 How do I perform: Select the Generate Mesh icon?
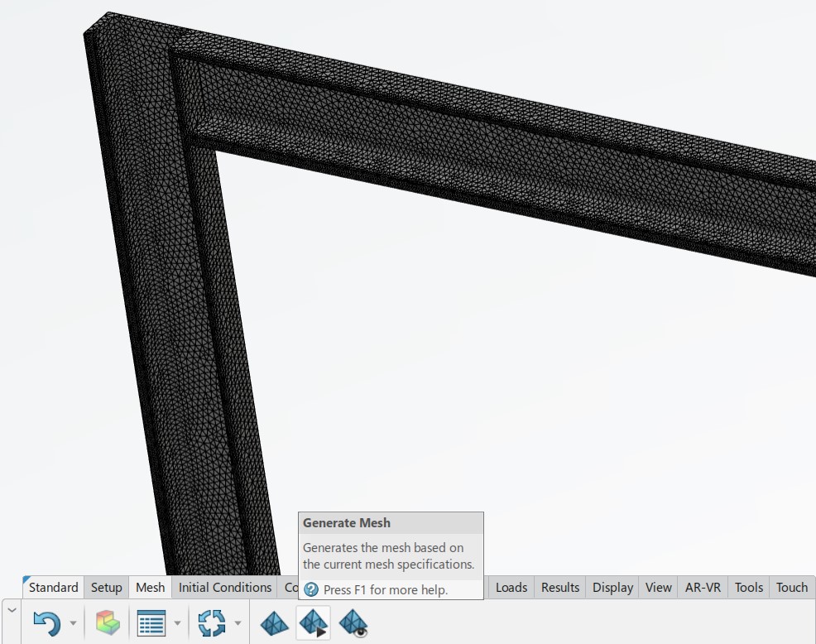[314, 622]
